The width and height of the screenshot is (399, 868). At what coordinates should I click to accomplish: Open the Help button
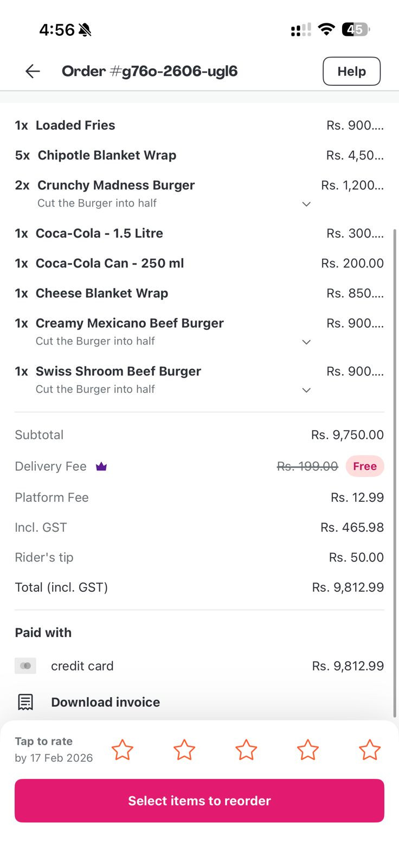coord(351,71)
